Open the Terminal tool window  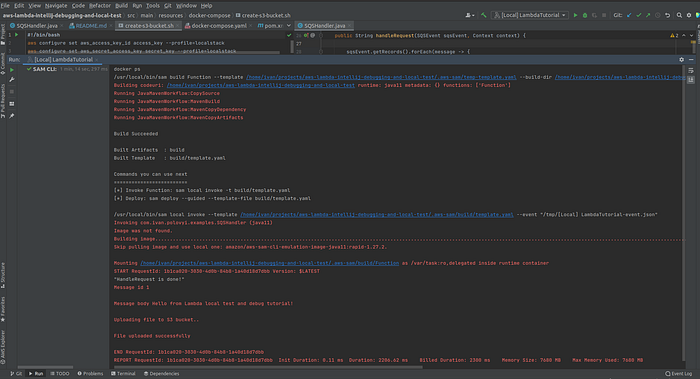[x=123, y=374]
